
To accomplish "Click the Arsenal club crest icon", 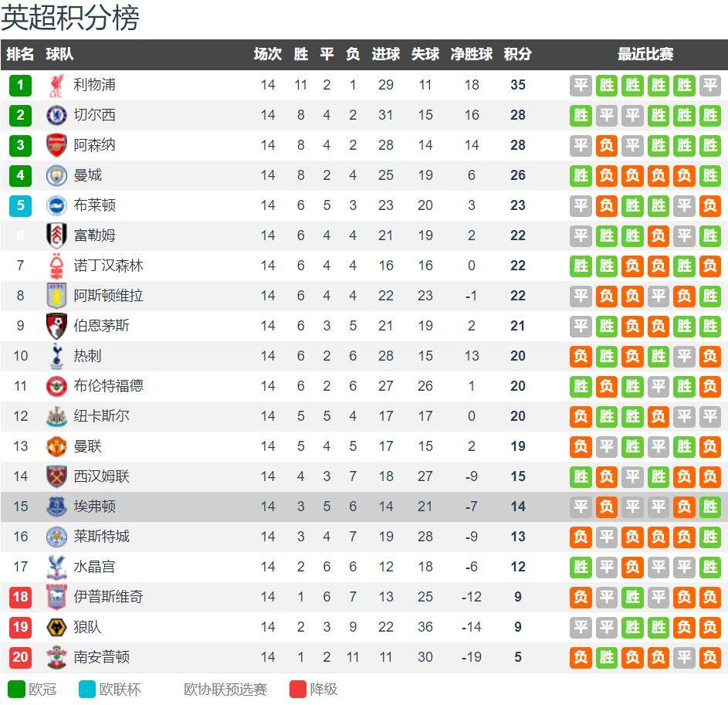I will point(56,145).
